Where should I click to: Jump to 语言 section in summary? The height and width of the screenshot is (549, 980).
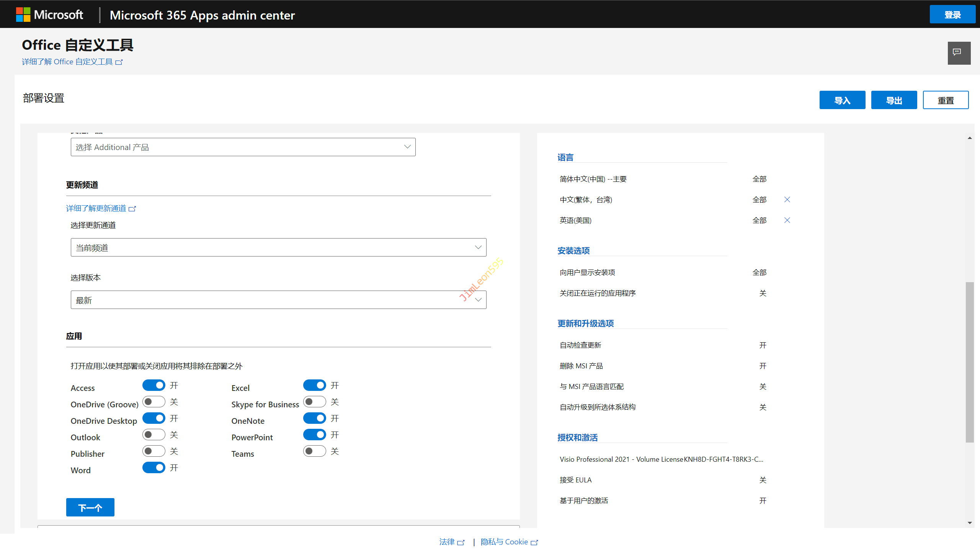coord(565,157)
